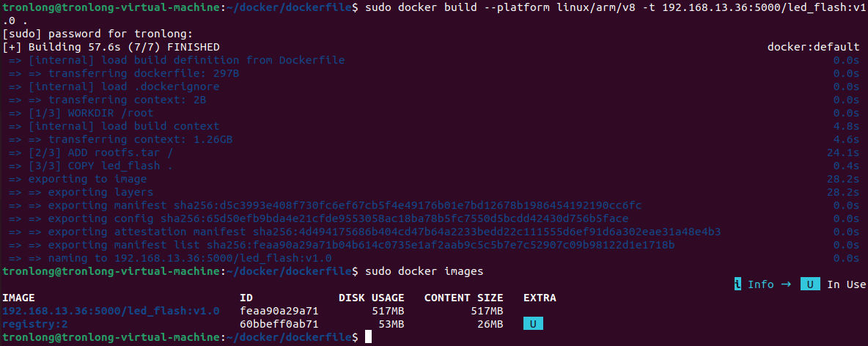The image size is (868, 346).
Task: Click the COPY led_flash build step
Action: coord(100,166)
